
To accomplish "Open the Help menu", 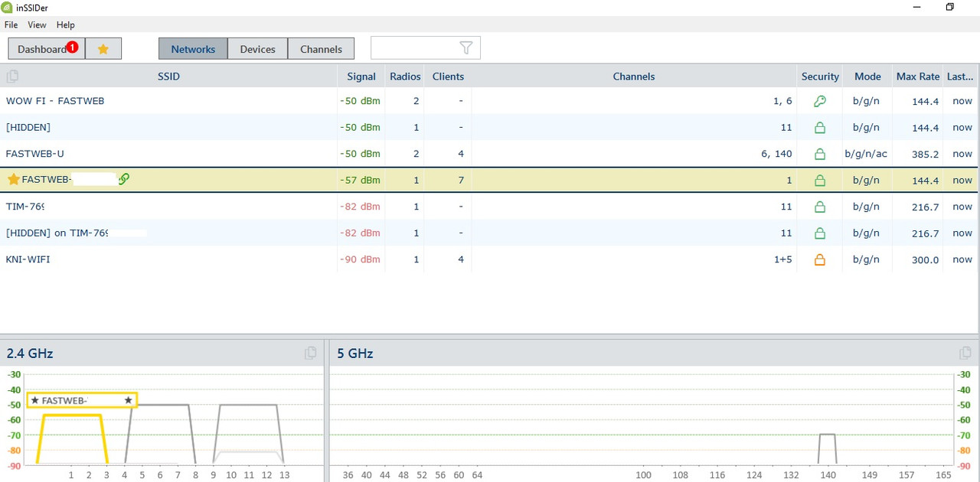I will coord(66,25).
